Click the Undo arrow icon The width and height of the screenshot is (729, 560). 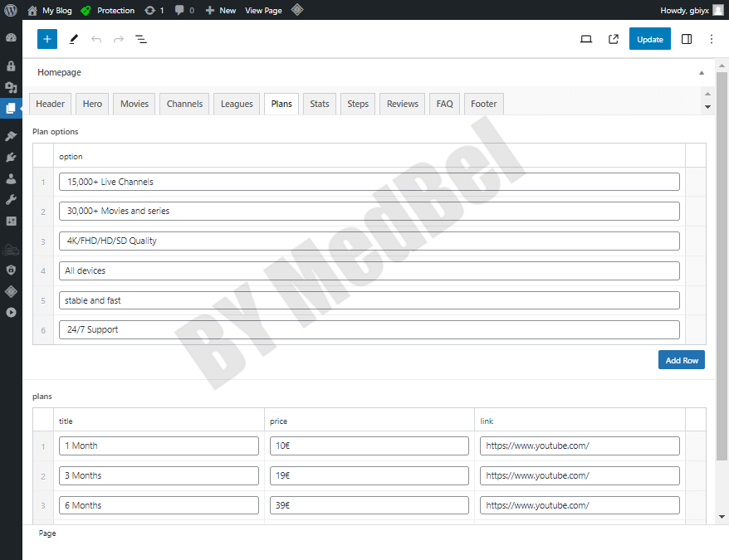(x=96, y=39)
